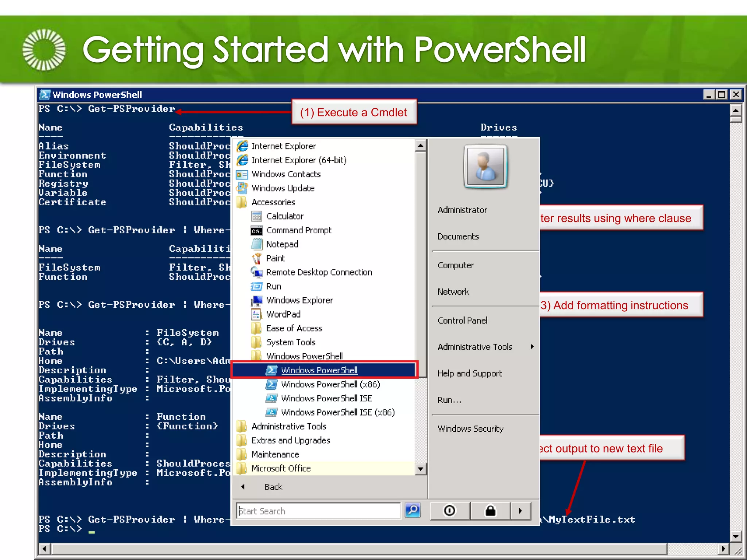747x560 pixels.
Task: Click the Internet Explorer (64-bit) icon
Action: (242, 160)
